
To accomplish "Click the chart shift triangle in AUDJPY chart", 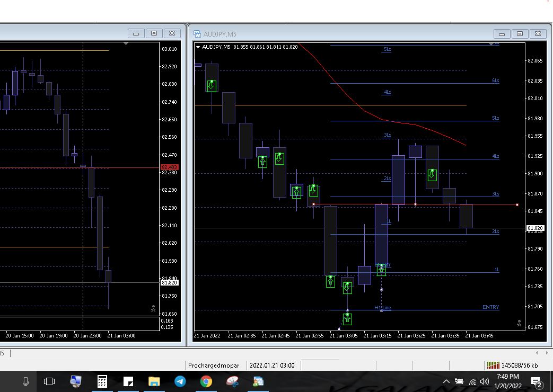I will point(491,44).
